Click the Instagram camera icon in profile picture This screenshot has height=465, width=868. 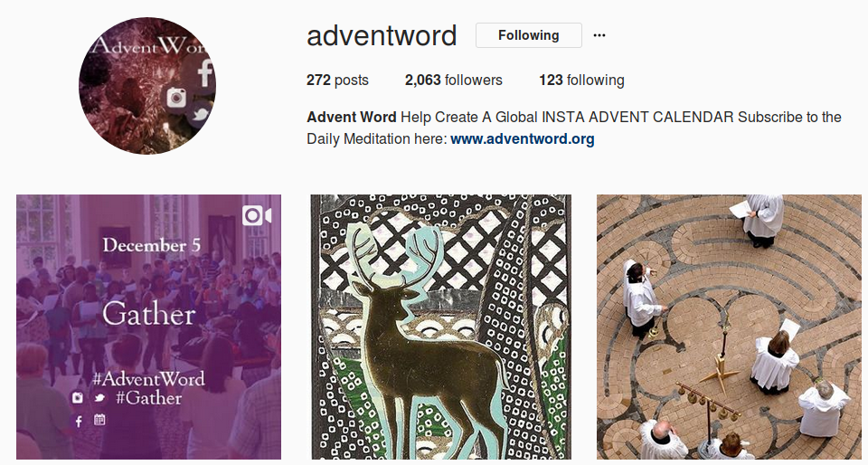pyautogui.click(x=176, y=98)
